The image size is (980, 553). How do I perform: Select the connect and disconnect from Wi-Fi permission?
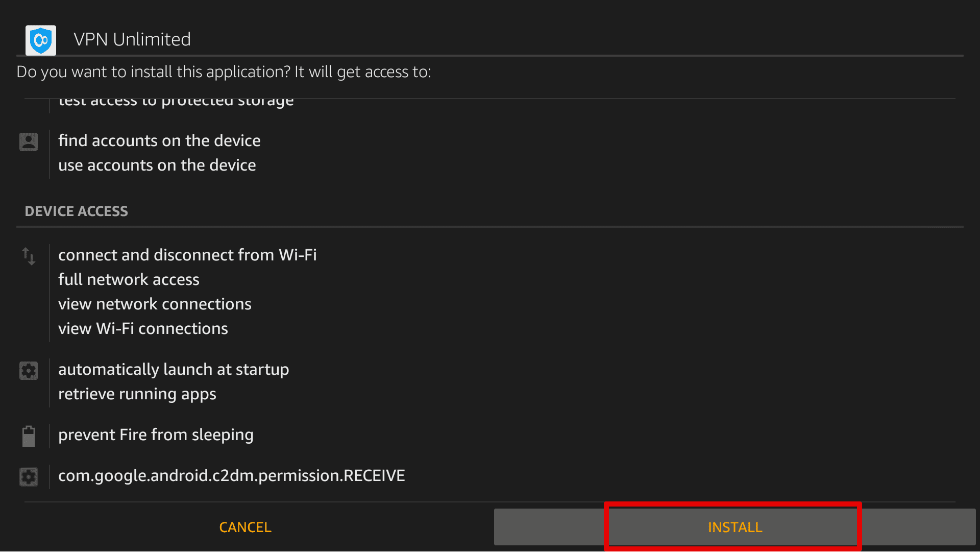pos(188,255)
